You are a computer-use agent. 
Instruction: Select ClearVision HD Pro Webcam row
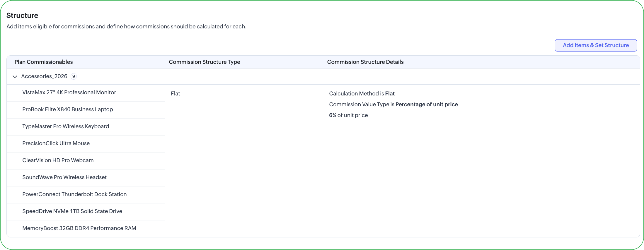86,161
